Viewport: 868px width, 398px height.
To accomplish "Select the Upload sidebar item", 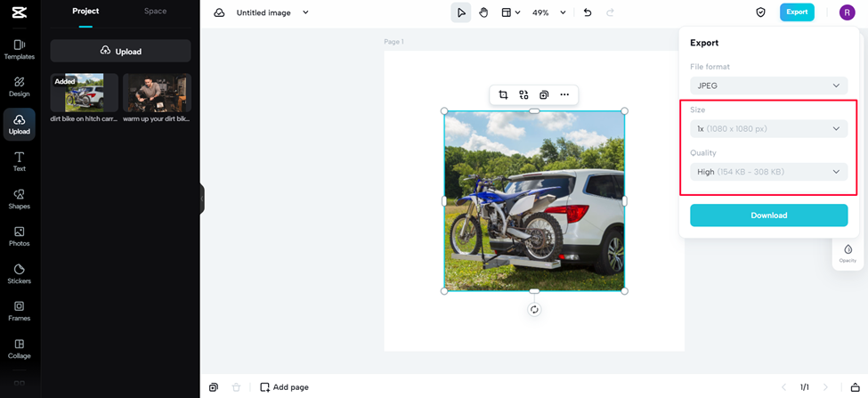I will 20,125.
